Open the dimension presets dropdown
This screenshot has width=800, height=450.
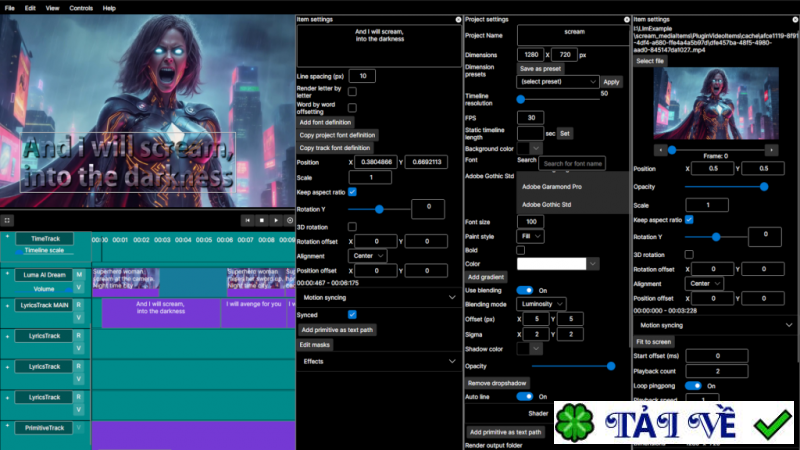[x=557, y=82]
